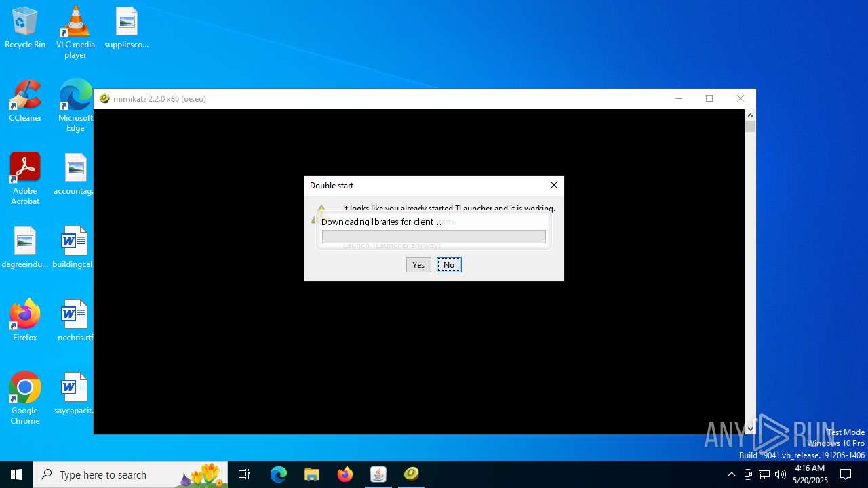Open the Windows Start menu

click(16, 474)
